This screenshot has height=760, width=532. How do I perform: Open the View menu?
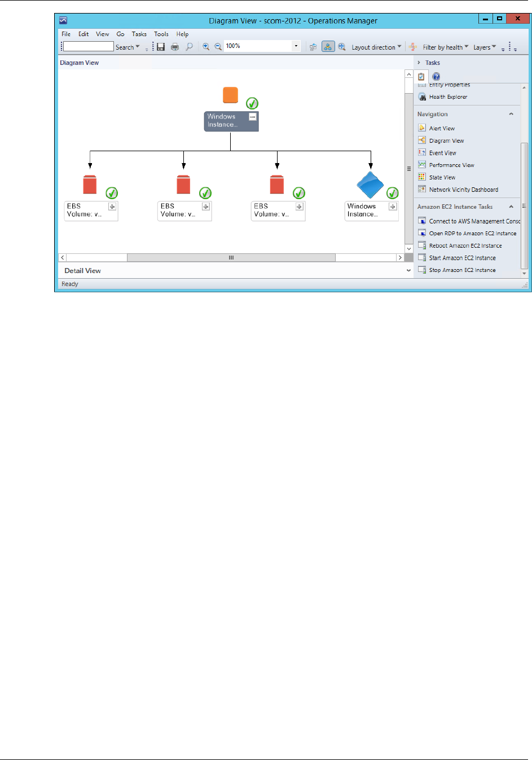point(102,34)
